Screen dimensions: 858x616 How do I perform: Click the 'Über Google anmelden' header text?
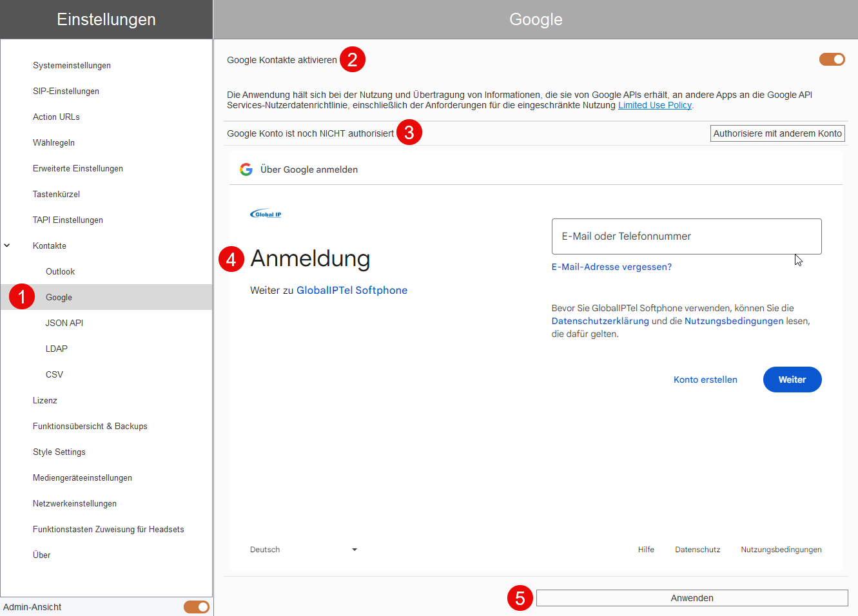pos(309,169)
